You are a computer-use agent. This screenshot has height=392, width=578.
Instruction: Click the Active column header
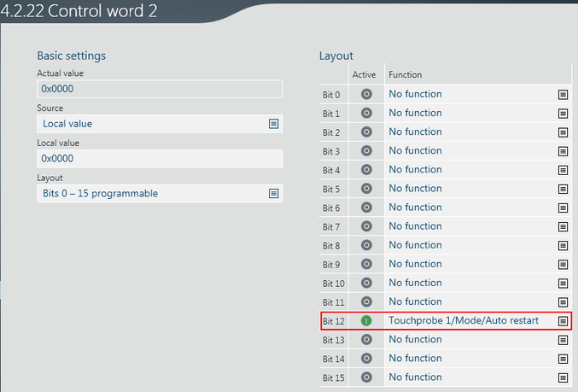pos(365,75)
